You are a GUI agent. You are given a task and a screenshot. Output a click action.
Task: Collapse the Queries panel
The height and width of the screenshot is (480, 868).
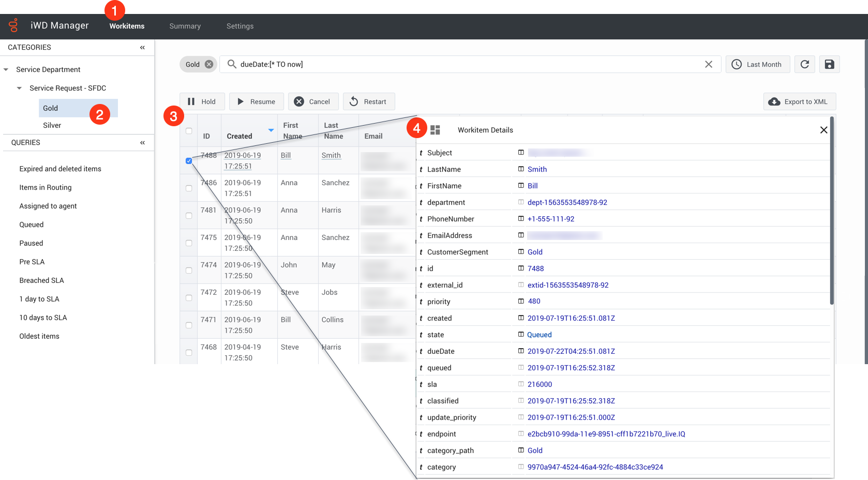tap(142, 143)
